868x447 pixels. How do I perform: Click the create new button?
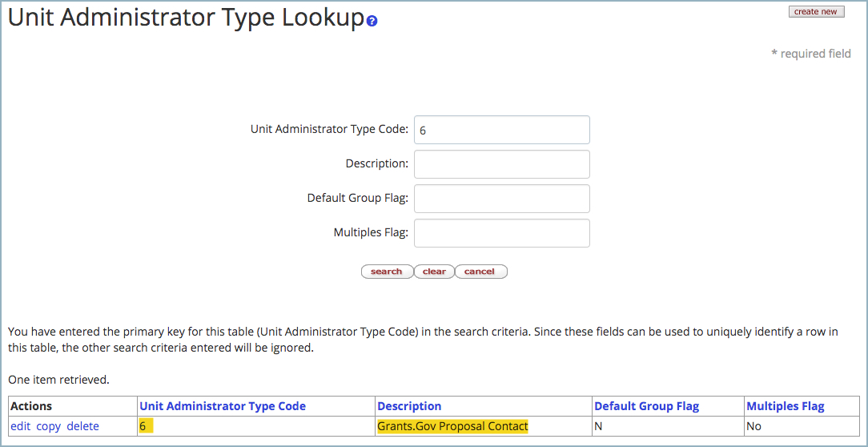click(x=817, y=12)
